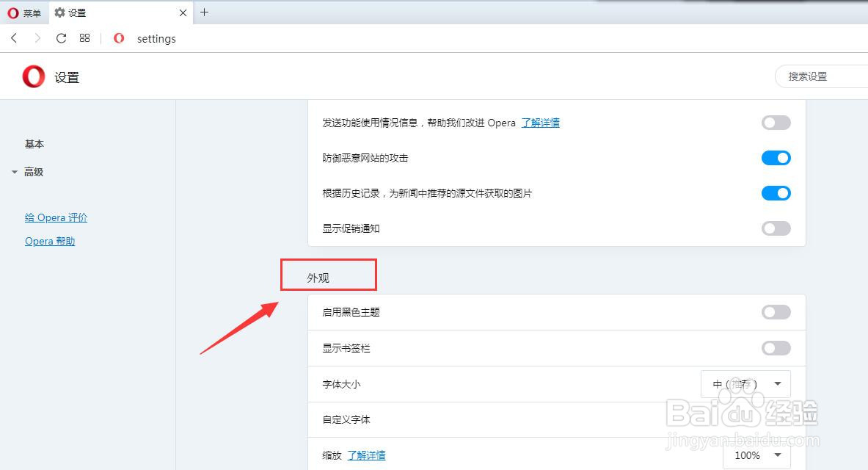Click the Opera badge in the address bar
868x470 pixels.
coord(118,38)
